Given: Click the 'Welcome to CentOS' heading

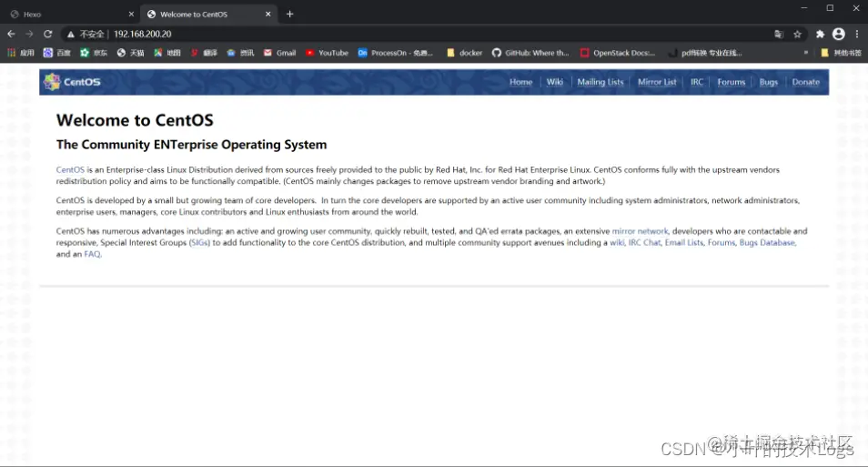Looking at the screenshot, I should click(135, 120).
